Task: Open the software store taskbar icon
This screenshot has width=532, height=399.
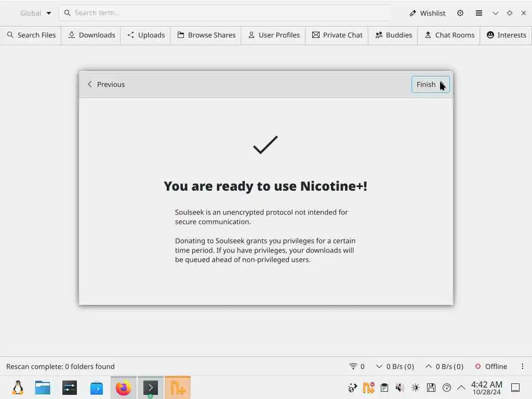Action: 96,388
